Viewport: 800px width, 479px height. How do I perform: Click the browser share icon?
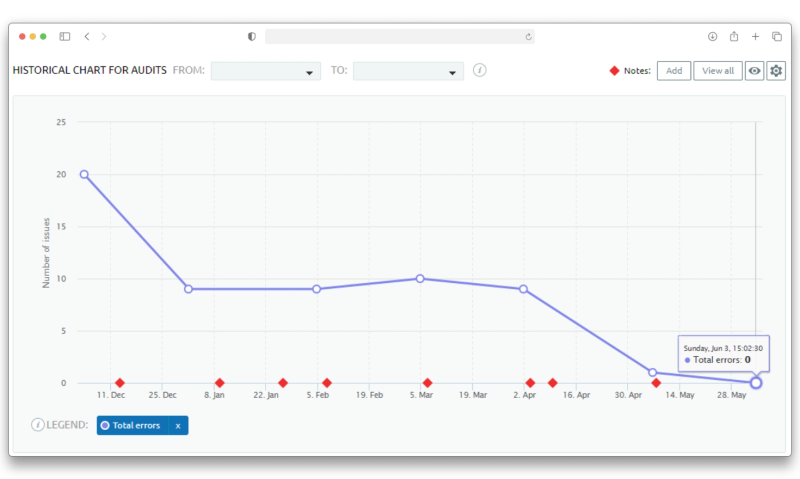(734, 36)
